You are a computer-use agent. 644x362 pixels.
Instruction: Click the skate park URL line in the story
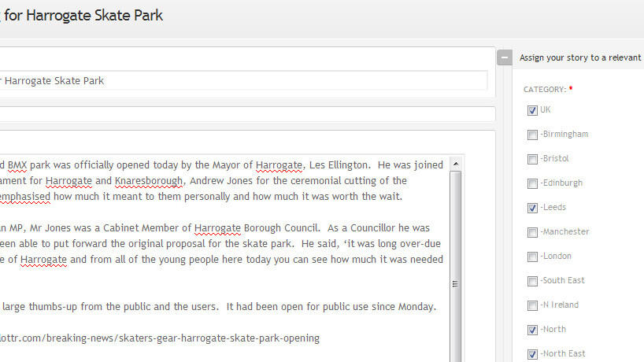tap(157, 338)
